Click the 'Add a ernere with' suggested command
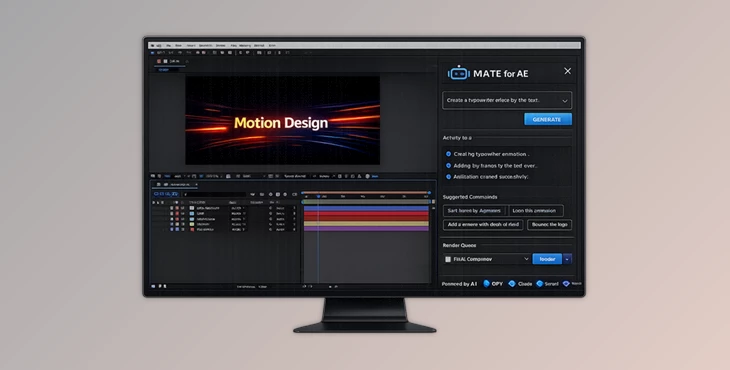The image size is (730, 370). (x=483, y=224)
